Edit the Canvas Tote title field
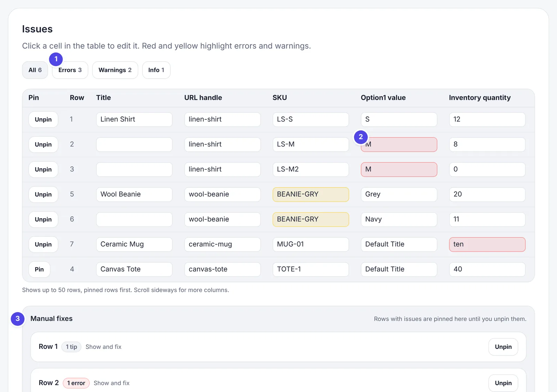557x392 pixels. pos(134,270)
